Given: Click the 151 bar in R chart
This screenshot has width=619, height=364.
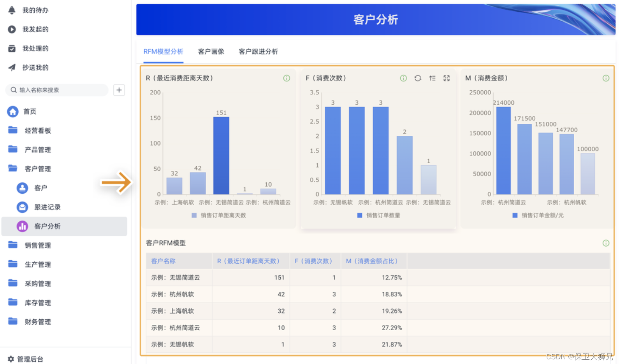Looking at the screenshot, I should 221,156.
